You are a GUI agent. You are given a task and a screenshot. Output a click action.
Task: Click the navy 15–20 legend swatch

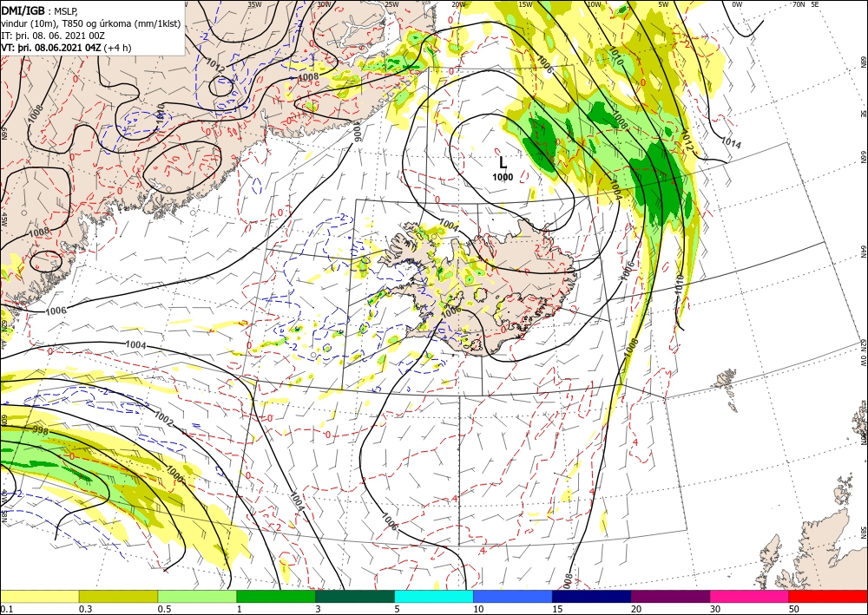(592, 596)
